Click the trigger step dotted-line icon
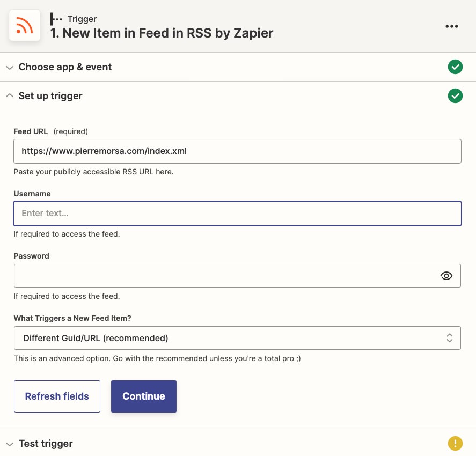This screenshot has width=476, height=456. [x=56, y=19]
